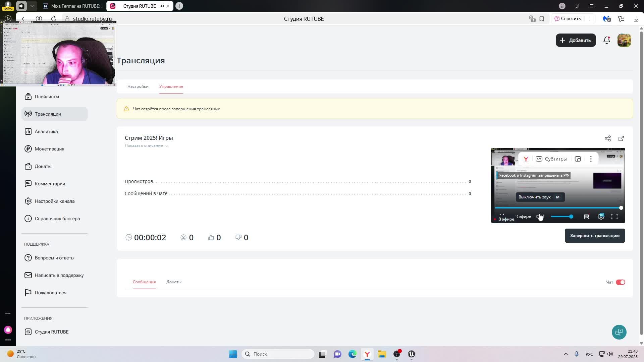Click the share stream icon
The height and width of the screenshot is (362, 644).
[607, 138]
